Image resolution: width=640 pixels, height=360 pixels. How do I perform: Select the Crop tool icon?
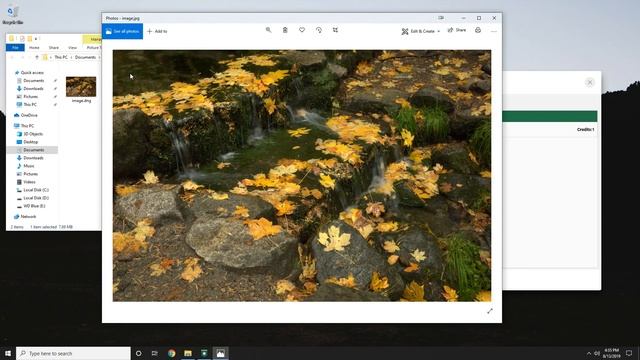coord(335,30)
